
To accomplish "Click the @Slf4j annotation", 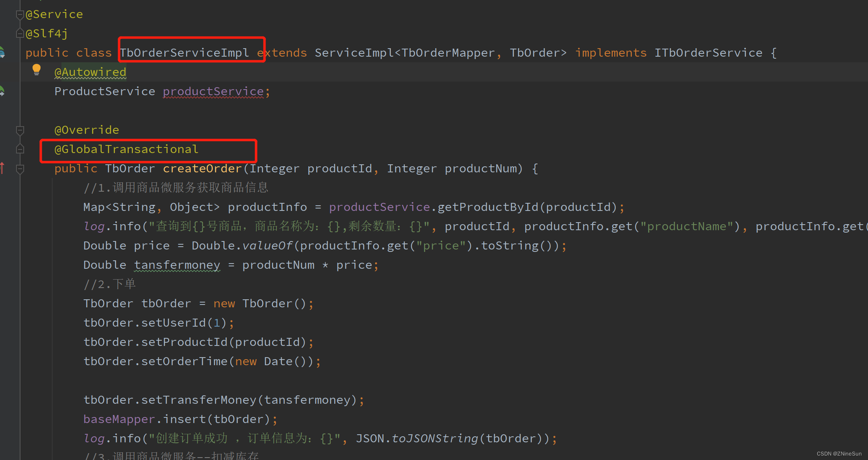I will (x=47, y=33).
